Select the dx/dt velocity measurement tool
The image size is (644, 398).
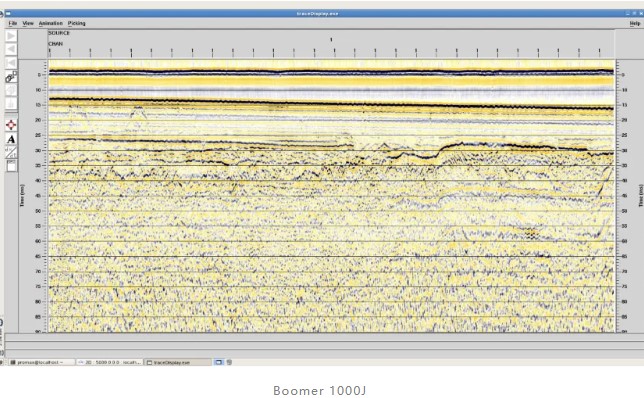click(11, 152)
